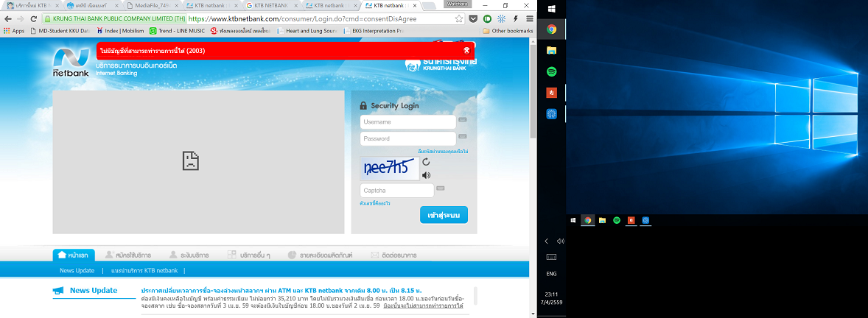
Task: Click Chrome icon in vertical taskbar
Action: 552,29
